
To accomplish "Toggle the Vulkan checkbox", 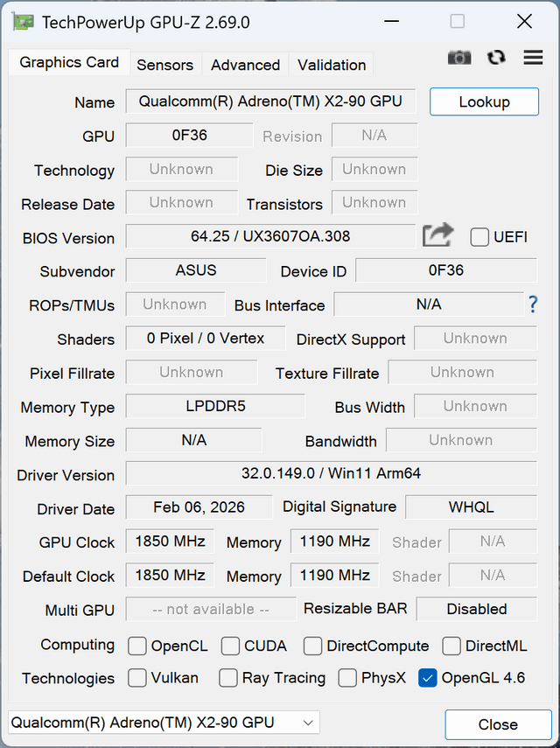I will point(137,678).
